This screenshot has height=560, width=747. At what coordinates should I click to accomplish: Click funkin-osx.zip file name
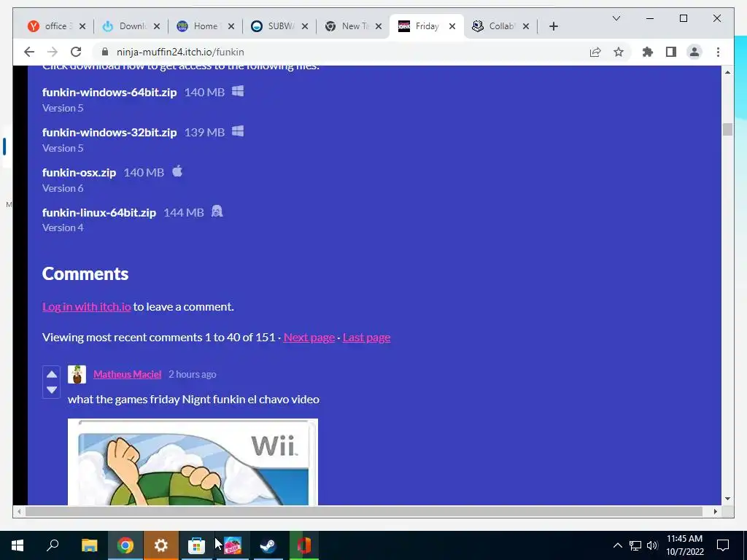(x=79, y=172)
